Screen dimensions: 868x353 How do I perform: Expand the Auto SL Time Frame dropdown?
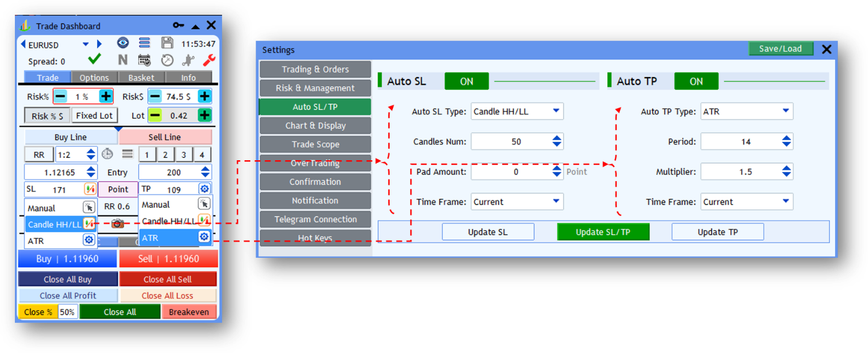point(556,202)
